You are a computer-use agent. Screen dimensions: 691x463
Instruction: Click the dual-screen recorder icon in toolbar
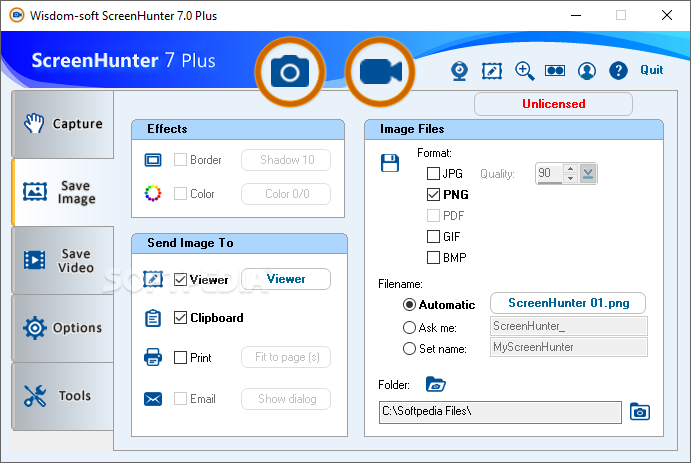coord(555,70)
